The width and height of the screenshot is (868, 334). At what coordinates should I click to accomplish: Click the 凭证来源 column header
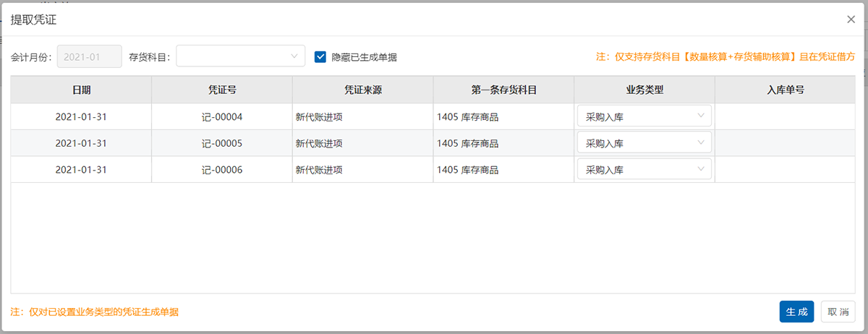362,90
